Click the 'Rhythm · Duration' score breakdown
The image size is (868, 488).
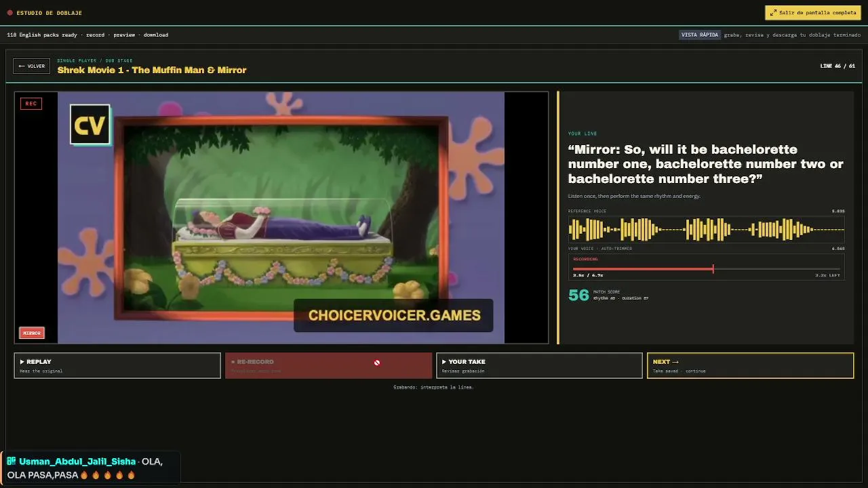[620, 298]
